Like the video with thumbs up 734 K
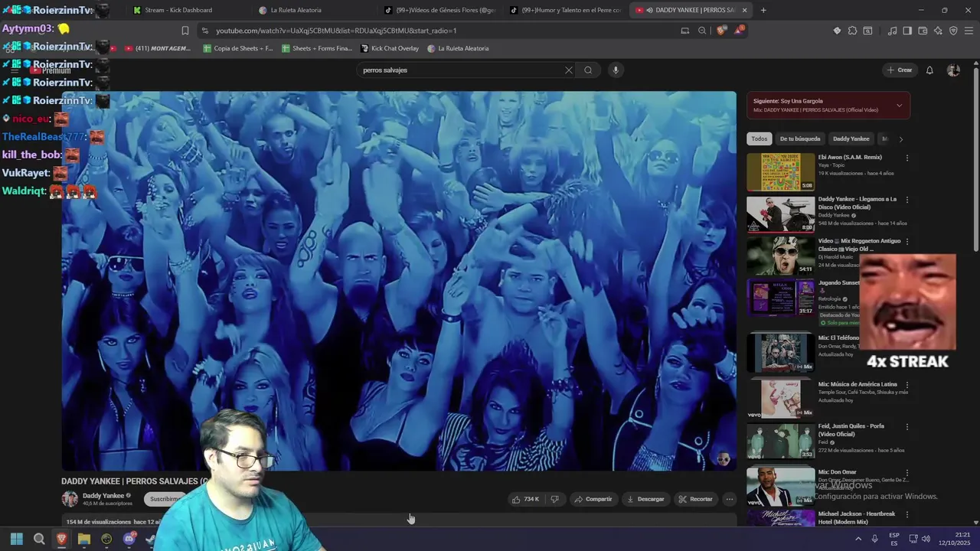The width and height of the screenshot is (980, 551). click(526, 499)
